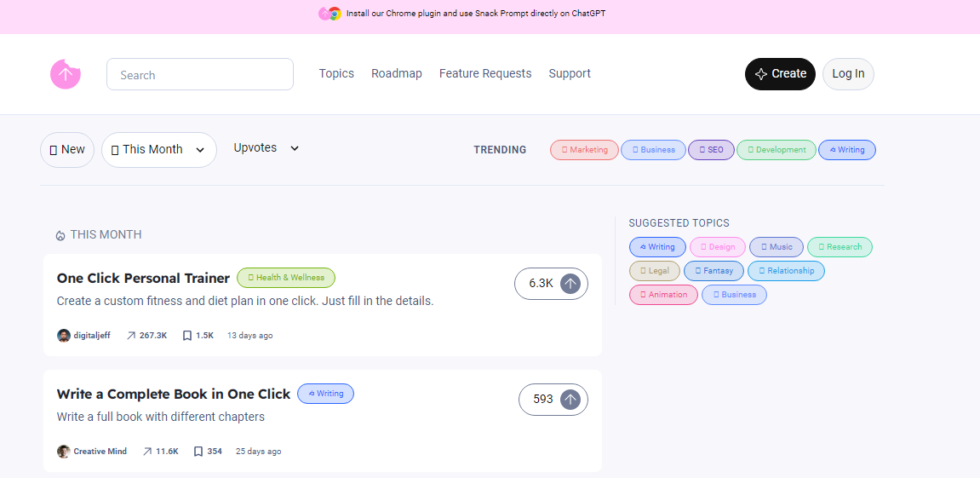Image resolution: width=980 pixels, height=478 pixels.
Task: Click the Install our Chrome plugin banner text
Action: tap(476, 13)
